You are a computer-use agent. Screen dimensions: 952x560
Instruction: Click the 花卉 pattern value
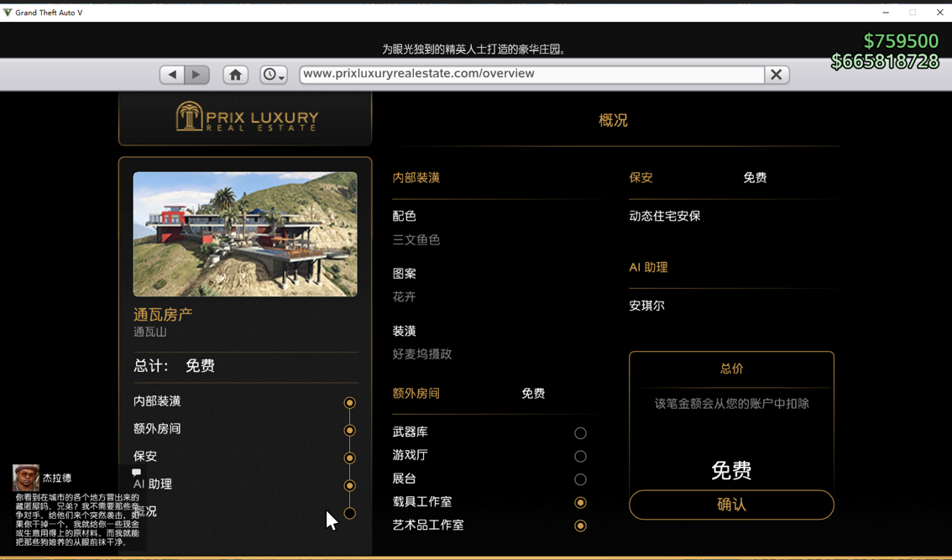click(x=405, y=296)
